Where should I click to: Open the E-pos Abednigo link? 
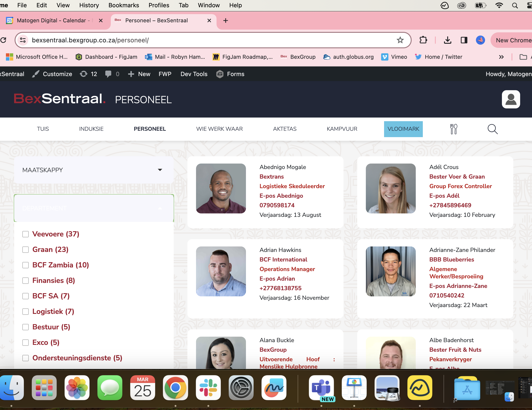281,196
